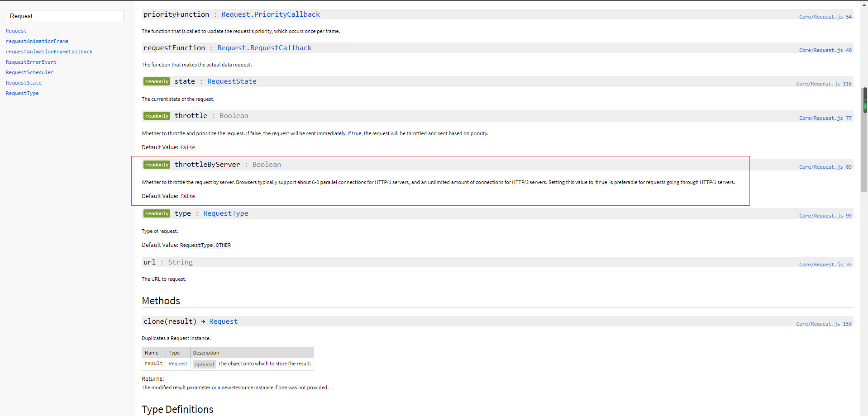
Task: Open RequestType sidebar link
Action: pyautogui.click(x=22, y=94)
